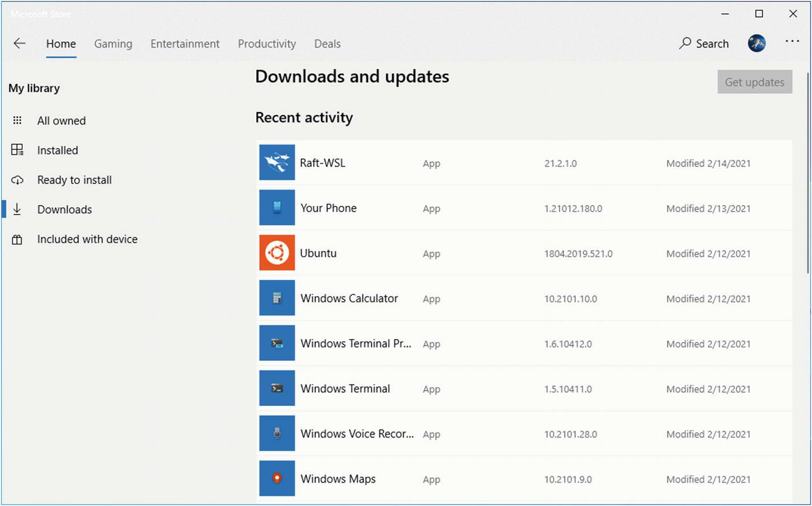Open Ready to install list
The image size is (812, 506).
(x=74, y=180)
